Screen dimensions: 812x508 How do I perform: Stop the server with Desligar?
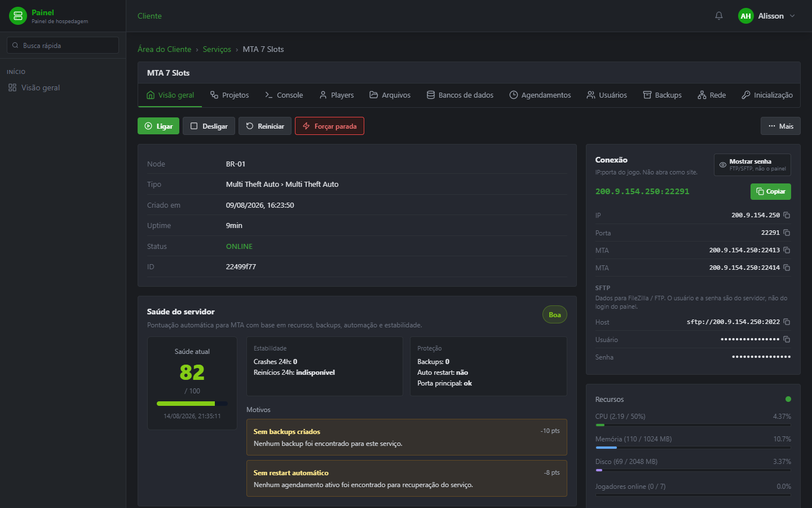point(209,126)
